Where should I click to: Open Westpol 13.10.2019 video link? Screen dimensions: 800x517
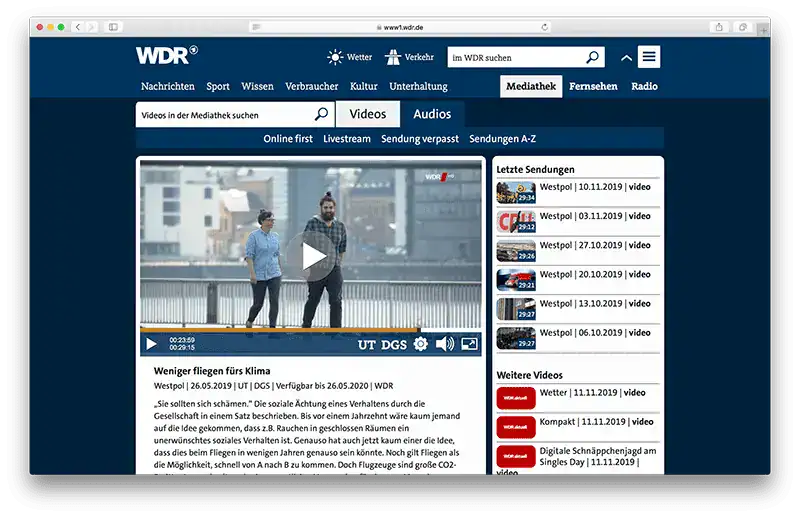point(595,303)
